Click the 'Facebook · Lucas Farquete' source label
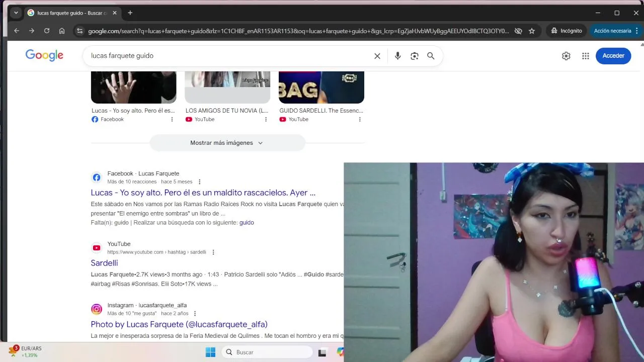This screenshot has width=644, height=362. tap(143, 173)
